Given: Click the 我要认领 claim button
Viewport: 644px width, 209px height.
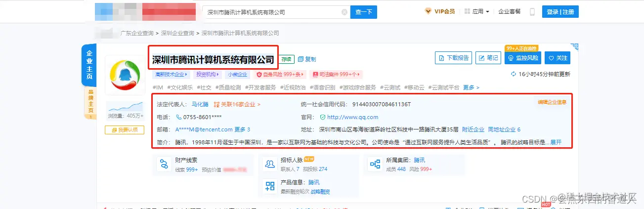Looking at the screenshot, I should [x=125, y=130].
